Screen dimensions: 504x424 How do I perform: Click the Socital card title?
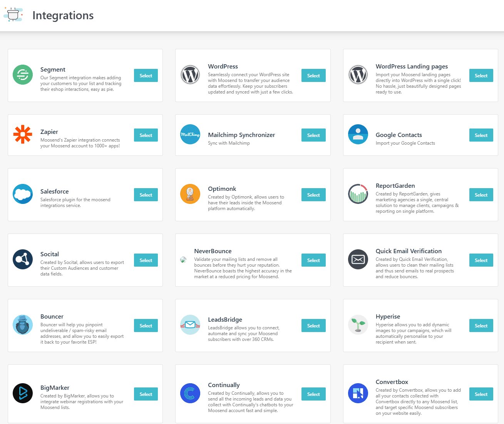(50, 254)
